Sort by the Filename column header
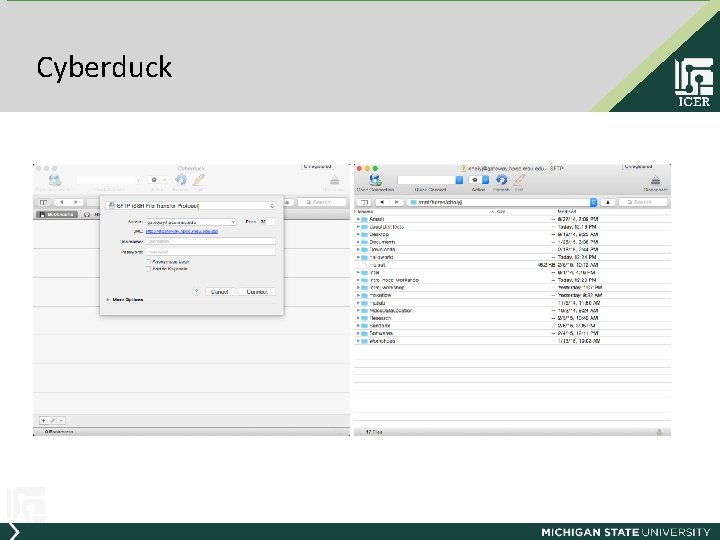Screen dimensions: 720x540 pyautogui.click(x=366, y=212)
